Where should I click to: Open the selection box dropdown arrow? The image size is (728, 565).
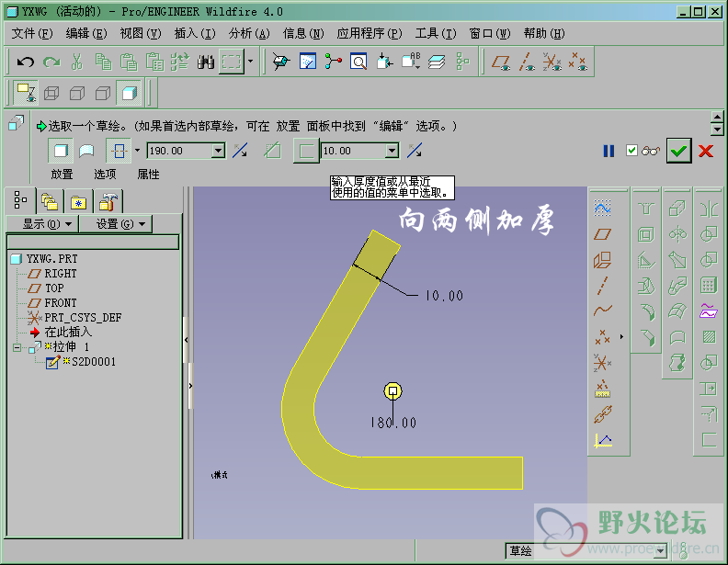[x=251, y=62]
